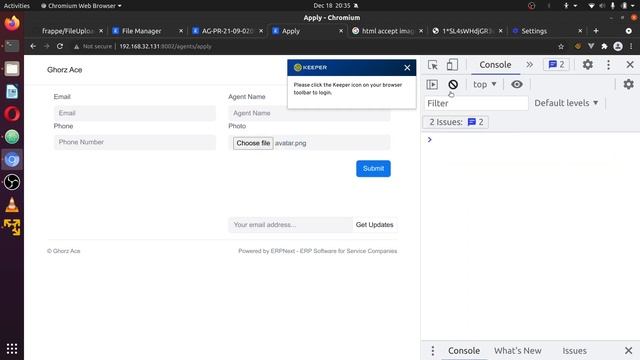Go forward with the browser forward arrow
This screenshot has height=360, width=640.
pyautogui.click(x=47, y=47)
